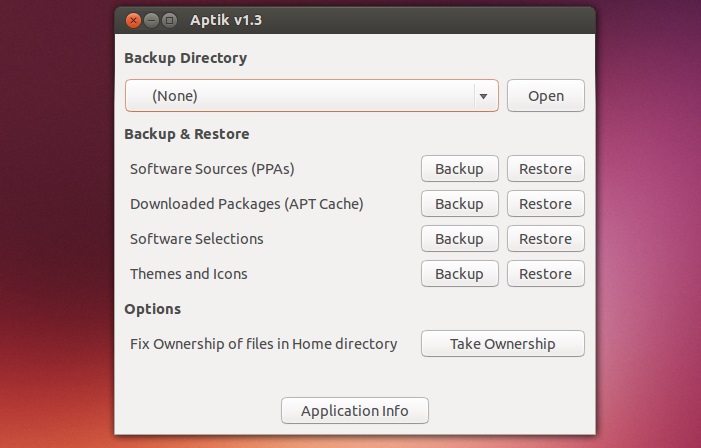Viewport: 701px width, 448px height.
Task: Click the Themes and Icons label
Action: (x=189, y=274)
